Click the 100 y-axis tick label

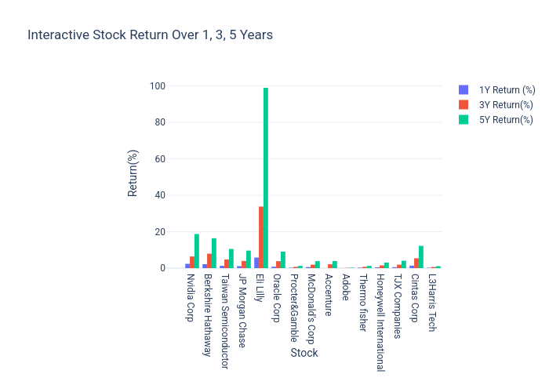tap(158, 86)
